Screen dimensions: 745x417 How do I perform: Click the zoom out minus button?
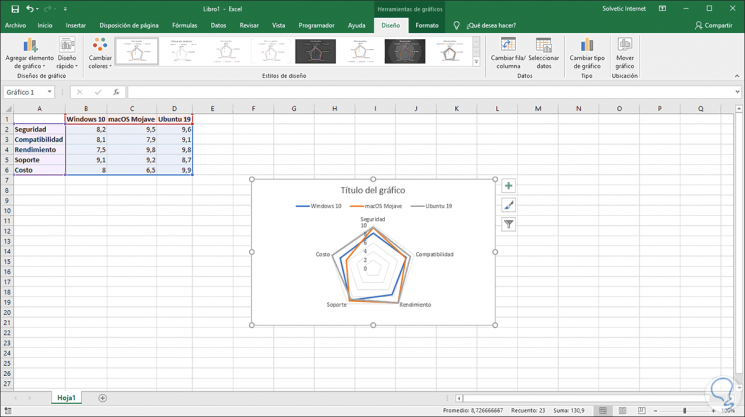pyautogui.click(x=656, y=410)
